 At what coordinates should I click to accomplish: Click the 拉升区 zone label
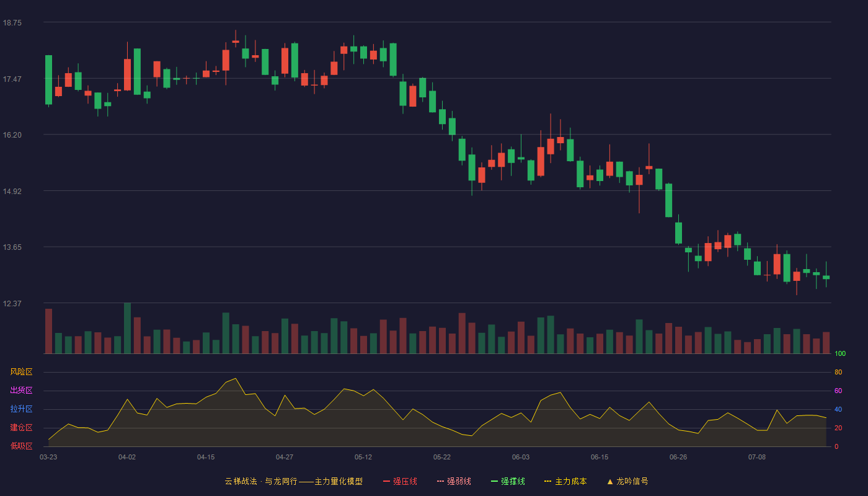[21, 409]
